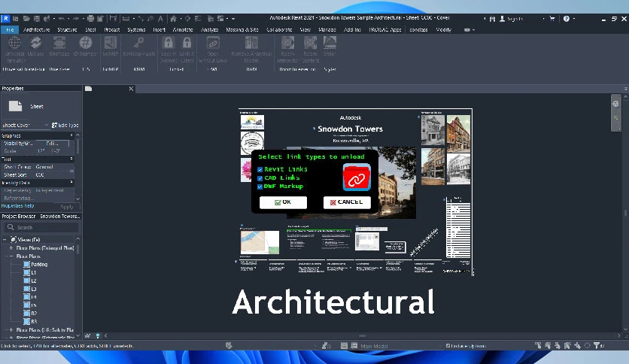Click the Text 'A' tool in quick access toolbar
The height and width of the screenshot is (364, 629).
160,19
